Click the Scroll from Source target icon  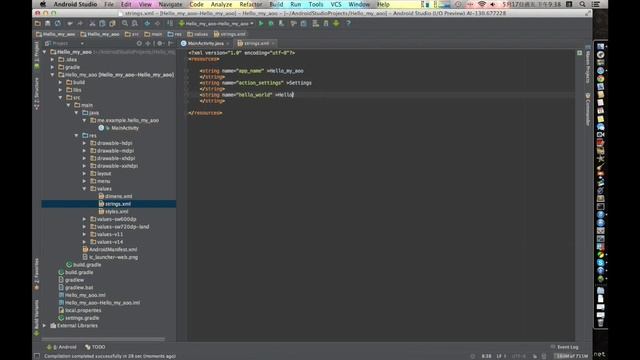click(139, 43)
